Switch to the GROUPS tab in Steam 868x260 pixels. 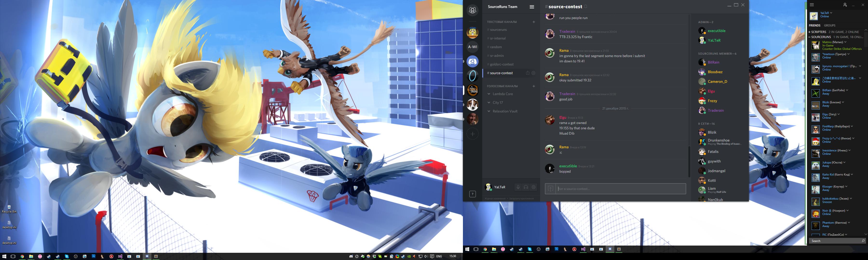point(830,26)
